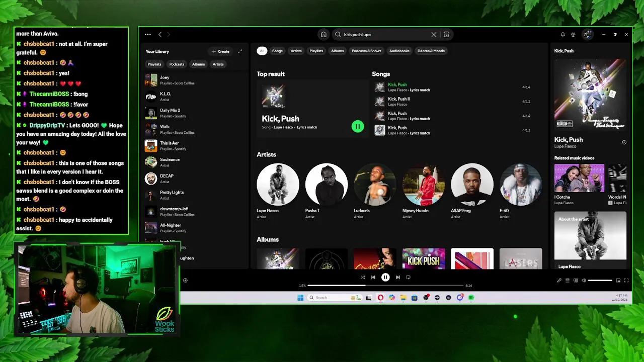Open the three-dots menu in Spotify

pos(147,35)
